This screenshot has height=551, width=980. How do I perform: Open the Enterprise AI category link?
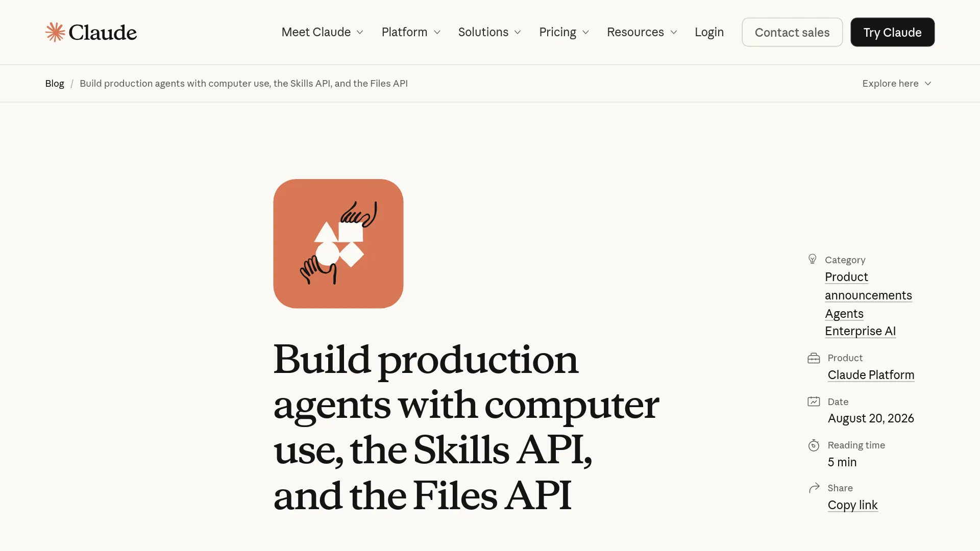coord(860,331)
